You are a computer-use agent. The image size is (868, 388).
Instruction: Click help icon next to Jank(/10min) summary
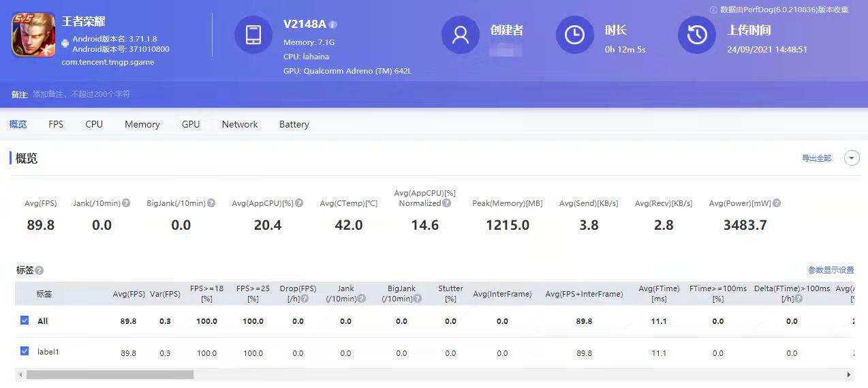126,203
